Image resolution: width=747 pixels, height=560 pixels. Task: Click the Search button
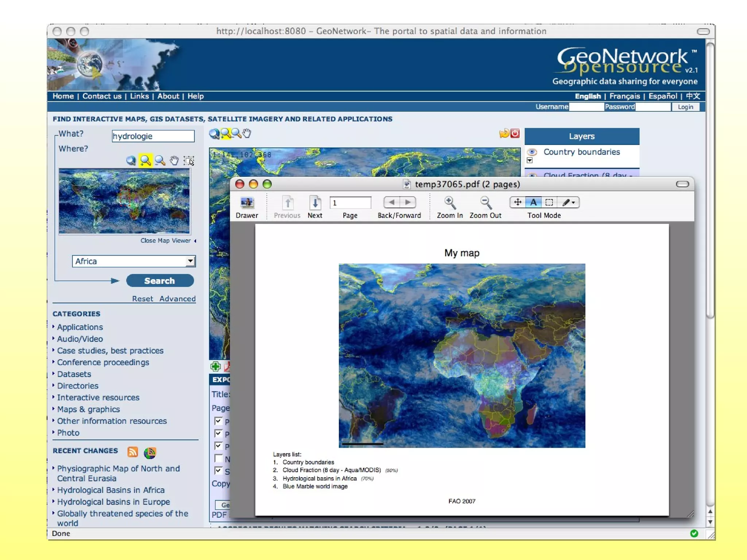tap(160, 281)
